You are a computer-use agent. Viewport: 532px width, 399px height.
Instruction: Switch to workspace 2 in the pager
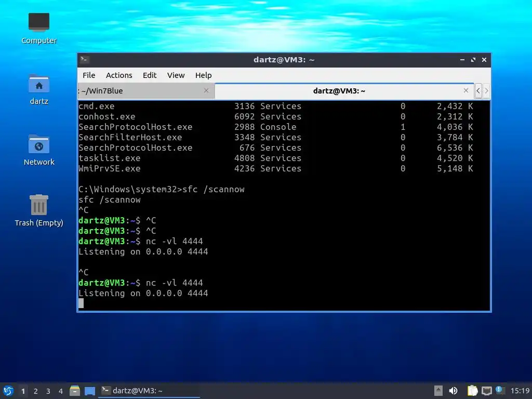pyautogui.click(x=36, y=391)
